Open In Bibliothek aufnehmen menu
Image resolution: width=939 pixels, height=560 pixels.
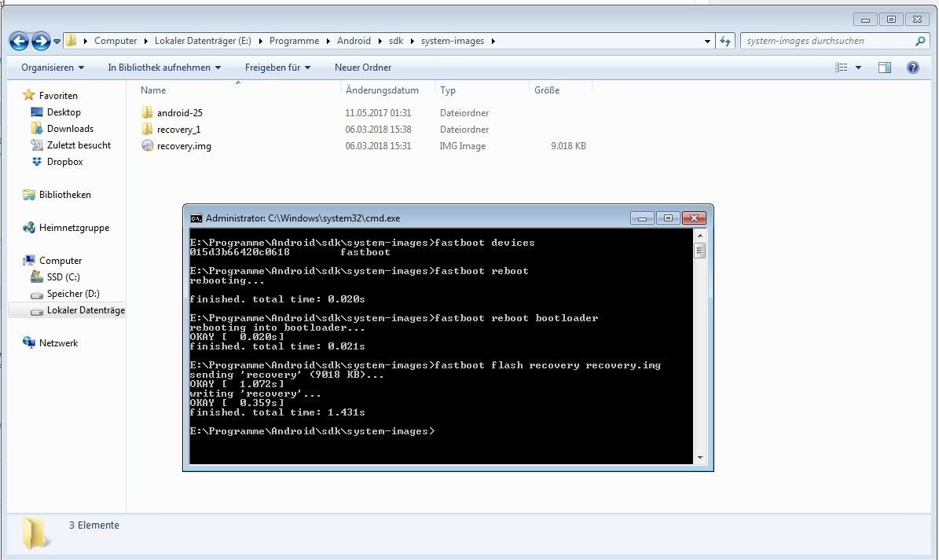pyautogui.click(x=164, y=68)
